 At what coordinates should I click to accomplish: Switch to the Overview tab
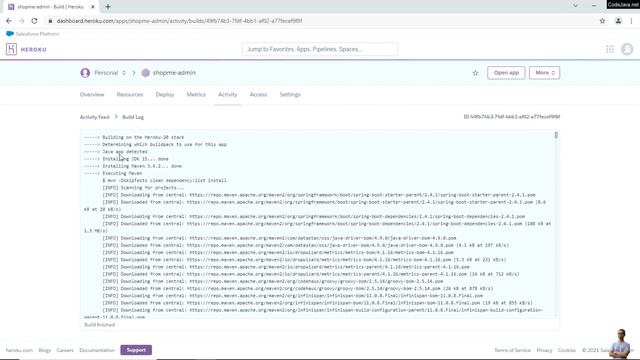[92, 94]
